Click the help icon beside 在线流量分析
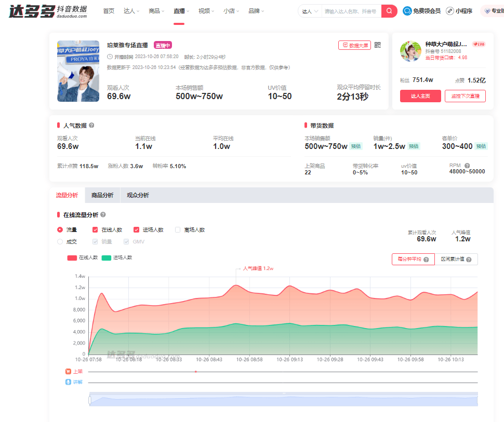The height and width of the screenshot is (422, 504). tap(102, 214)
